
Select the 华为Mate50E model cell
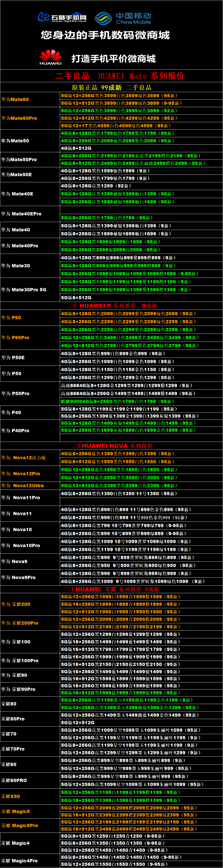tap(30, 175)
